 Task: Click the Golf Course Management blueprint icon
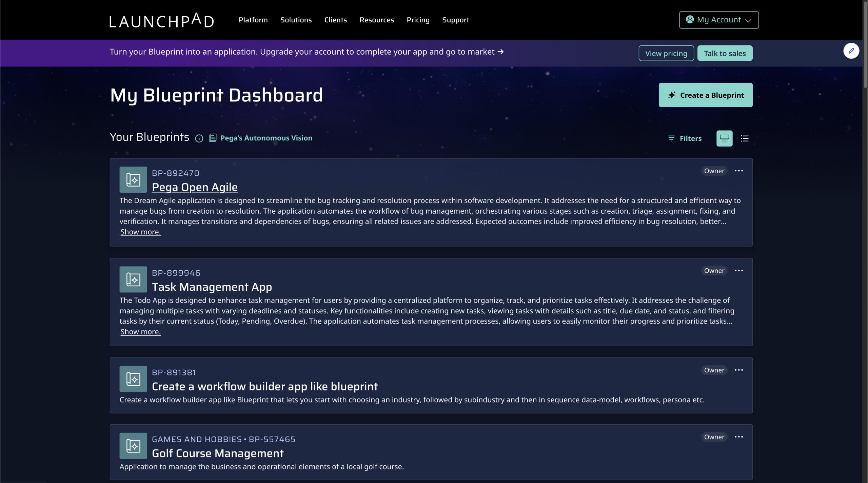click(133, 446)
